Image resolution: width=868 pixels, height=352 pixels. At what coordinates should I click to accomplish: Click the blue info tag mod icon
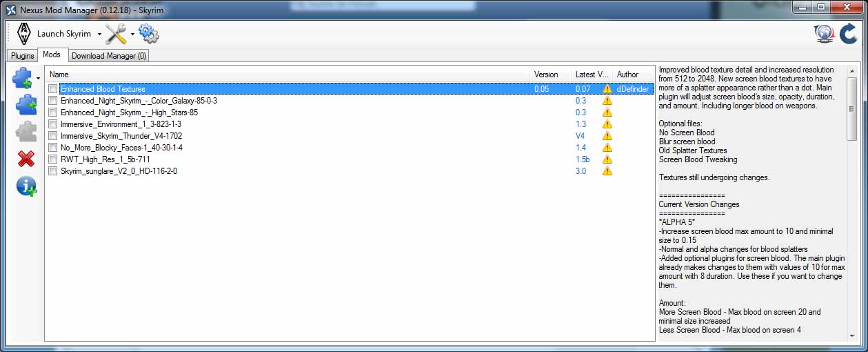pyautogui.click(x=26, y=186)
